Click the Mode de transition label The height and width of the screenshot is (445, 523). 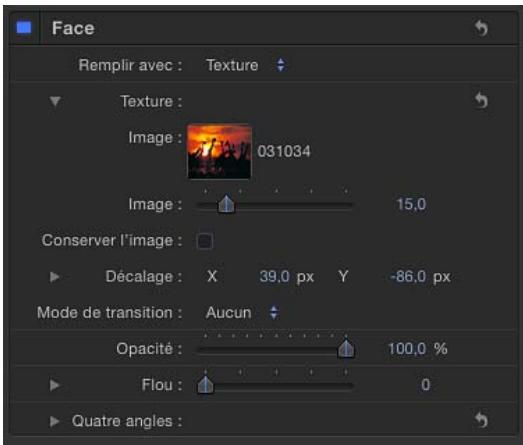coord(110,313)
